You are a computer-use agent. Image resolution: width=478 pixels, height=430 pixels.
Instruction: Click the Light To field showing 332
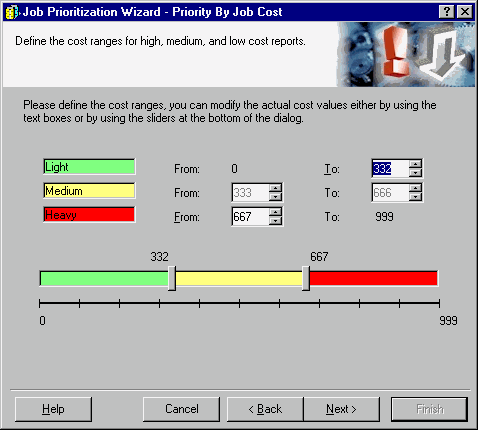(x=390, y=169)
